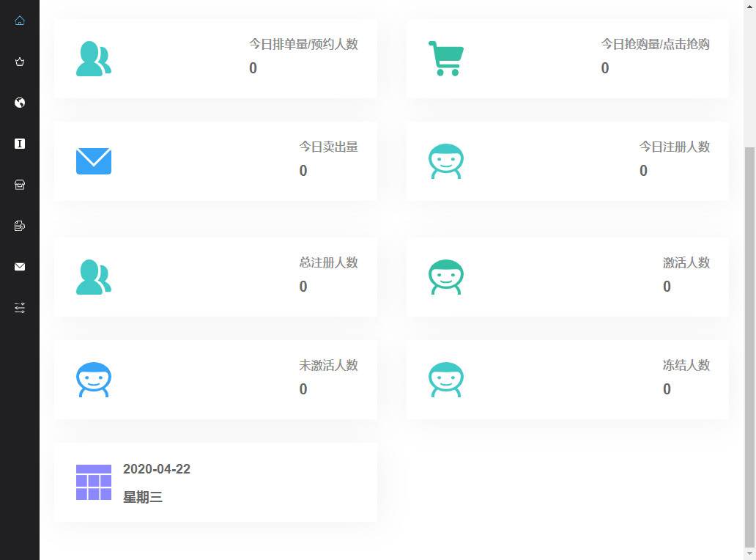Open the 总注册人数 label
Screen dimensions: 756x560
pos(328,262)
